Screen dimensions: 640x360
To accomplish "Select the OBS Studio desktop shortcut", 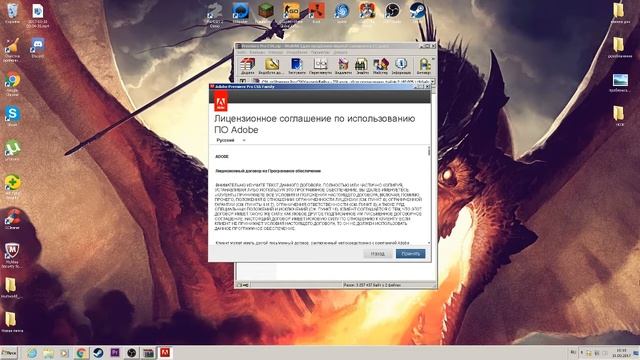I will 392,12.
